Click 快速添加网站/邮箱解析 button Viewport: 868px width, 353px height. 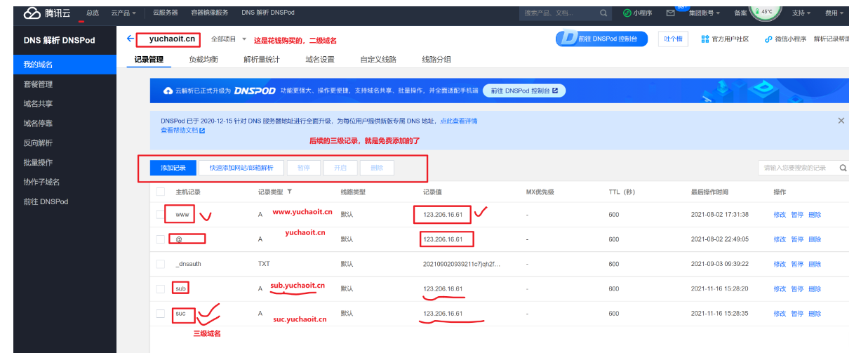(x=241, y=168)
